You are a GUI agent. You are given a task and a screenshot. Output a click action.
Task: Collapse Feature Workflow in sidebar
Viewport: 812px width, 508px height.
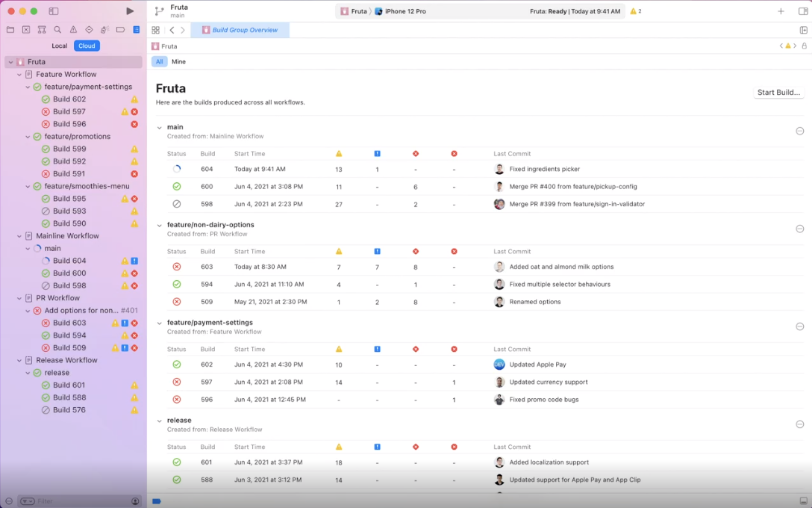[19, 74]
